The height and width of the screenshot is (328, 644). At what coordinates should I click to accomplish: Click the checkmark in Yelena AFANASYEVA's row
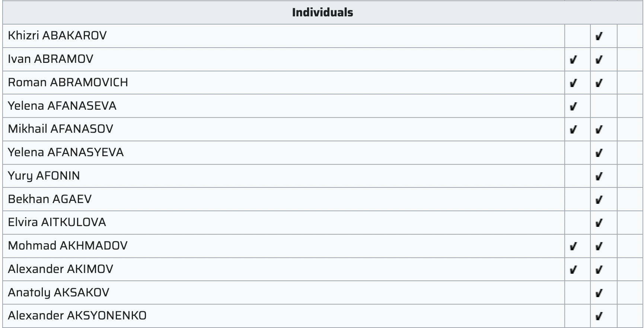599,153
